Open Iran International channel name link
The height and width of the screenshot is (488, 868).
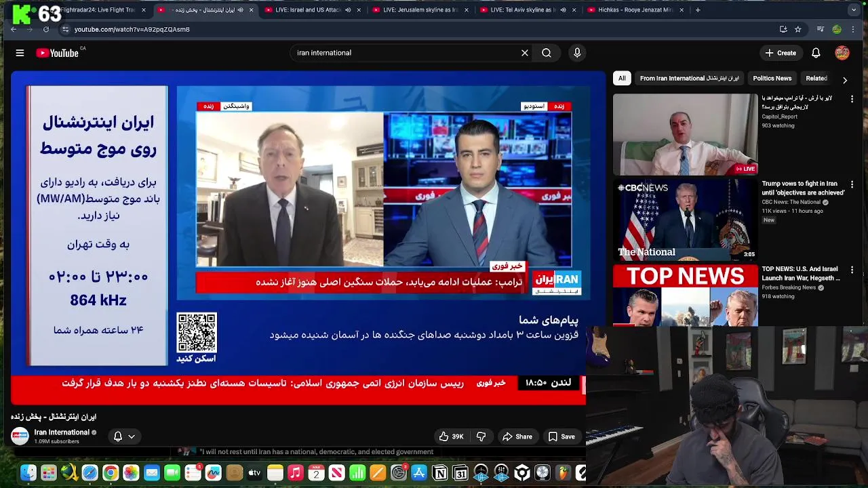click(62, 432)
